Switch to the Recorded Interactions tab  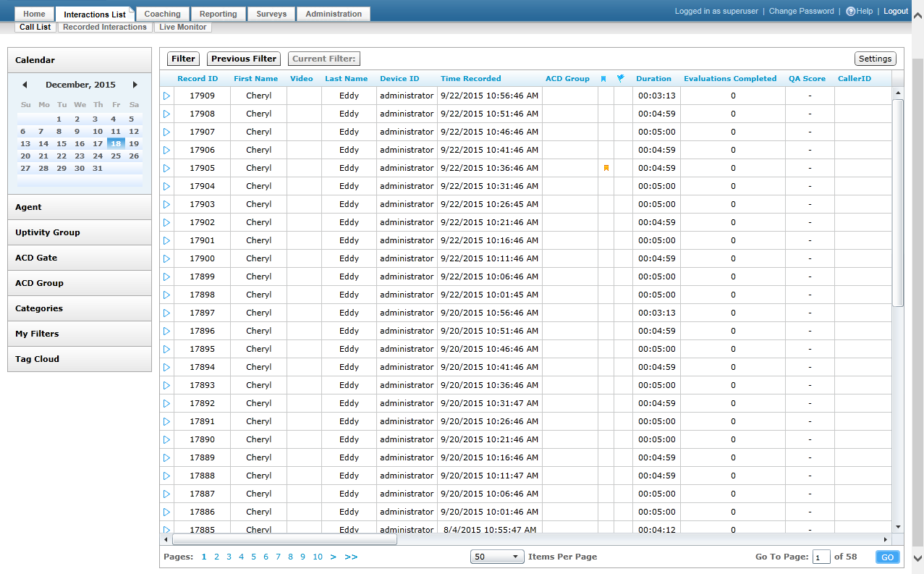(x=104, y=27)
